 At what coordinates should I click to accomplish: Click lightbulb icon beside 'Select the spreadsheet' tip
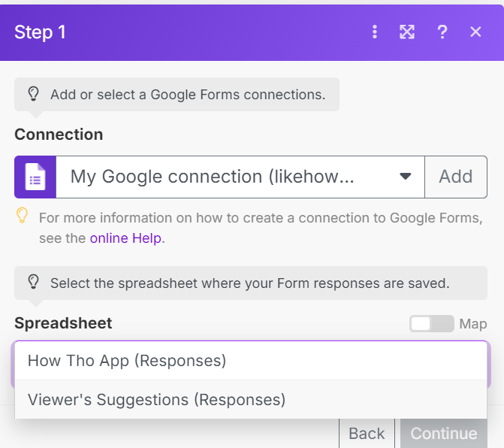[34, 282]
